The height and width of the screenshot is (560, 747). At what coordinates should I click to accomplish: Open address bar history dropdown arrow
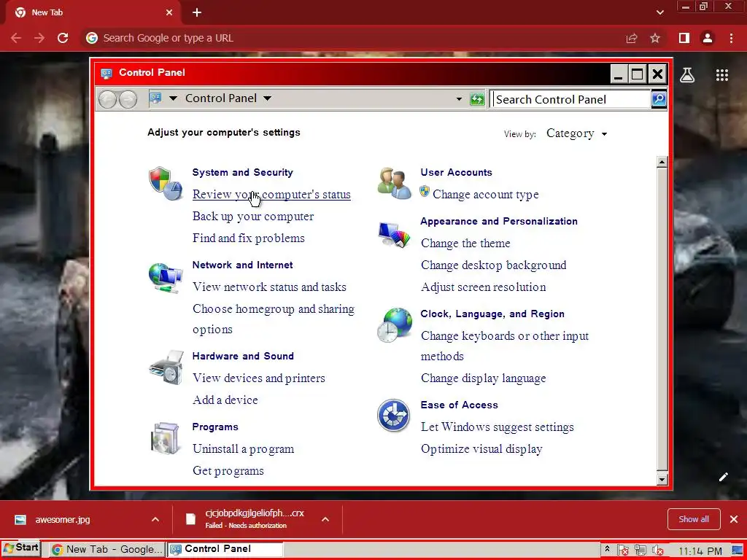pyautogui.click(x=459, y=99)
